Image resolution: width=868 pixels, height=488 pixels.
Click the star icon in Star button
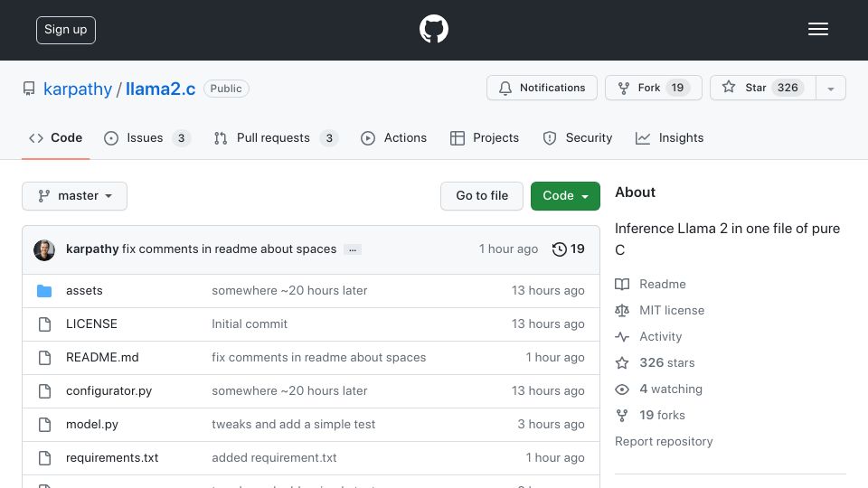tap(729, 87)
